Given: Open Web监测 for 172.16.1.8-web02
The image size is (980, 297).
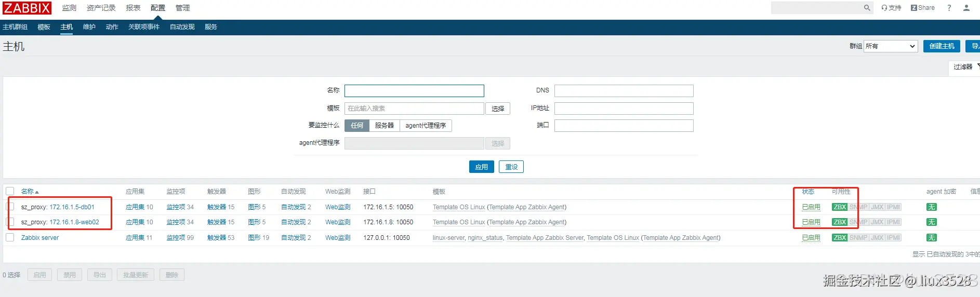Looking at the screenshot, I should pyautogui.click(x=338, y=222).
